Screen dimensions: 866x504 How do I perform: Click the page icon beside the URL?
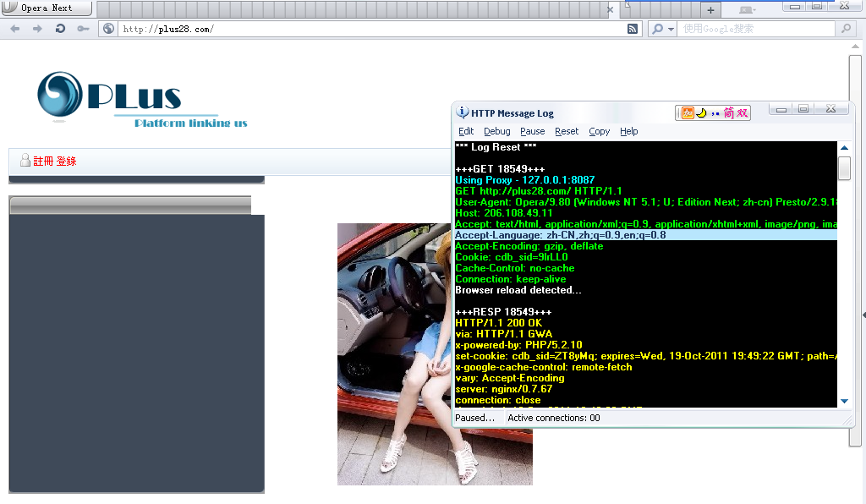coord(107,28)
